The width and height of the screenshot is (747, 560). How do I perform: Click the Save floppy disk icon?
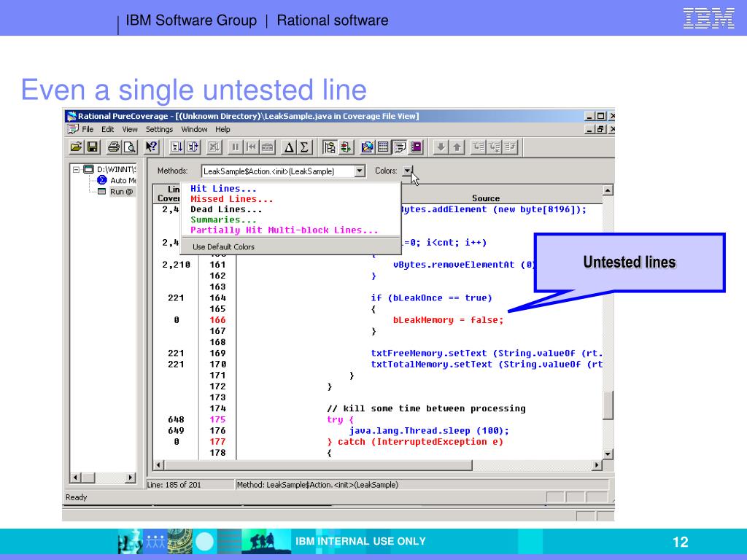click(x=92, y=147)
